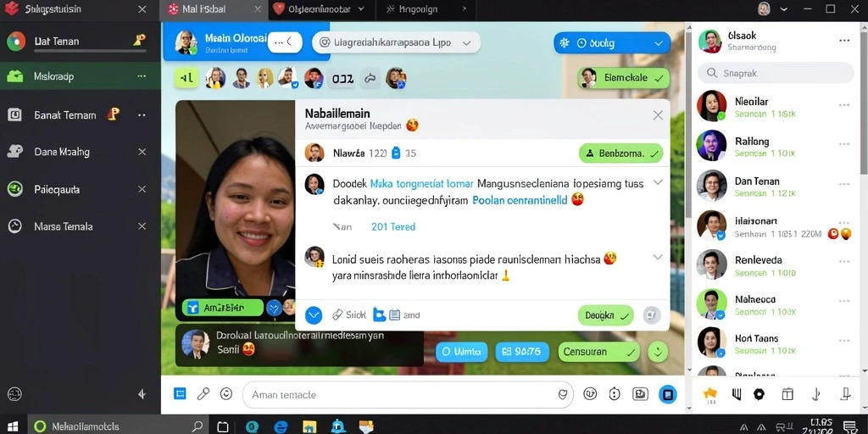This screenshot has height=434, width=868.
Task: Click the emoji icon left of message field
Action: [225, 394]
